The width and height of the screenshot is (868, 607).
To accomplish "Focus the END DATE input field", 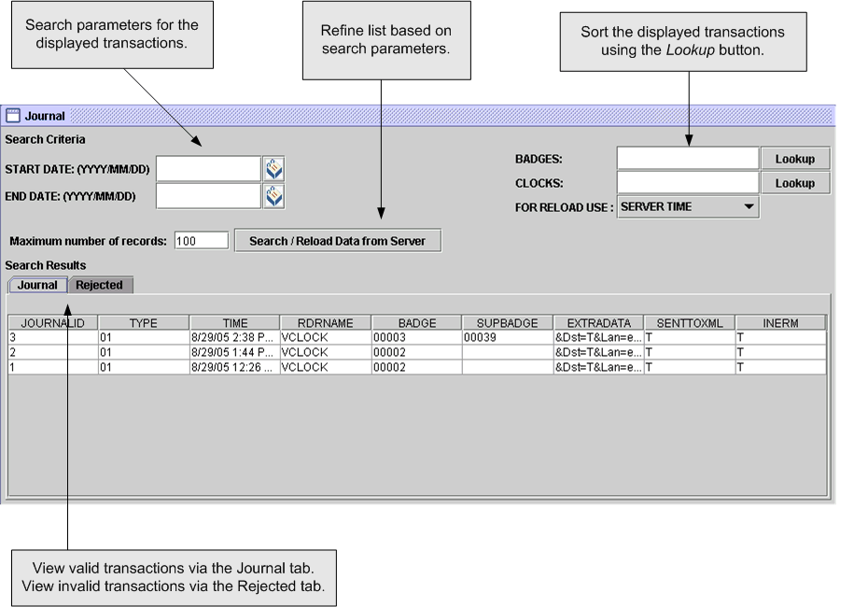I will tap(208, 196).
